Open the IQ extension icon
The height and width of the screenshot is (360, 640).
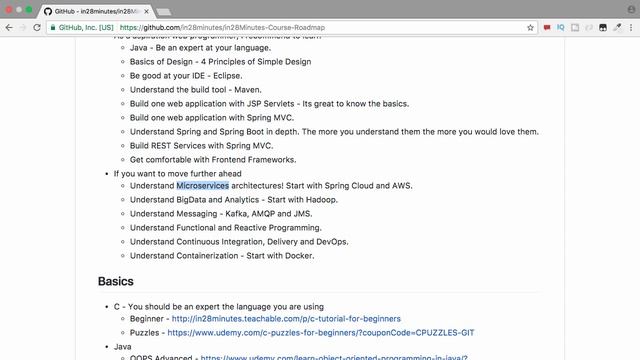coord(560,27)
